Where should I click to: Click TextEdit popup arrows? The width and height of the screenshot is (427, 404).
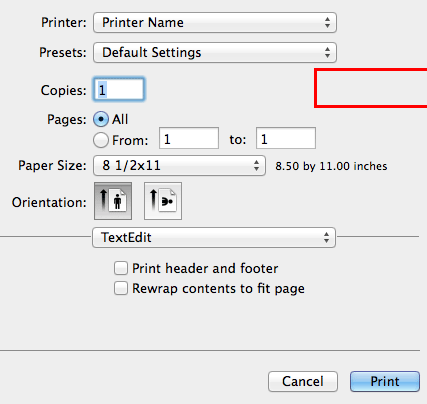click(326, 238)
